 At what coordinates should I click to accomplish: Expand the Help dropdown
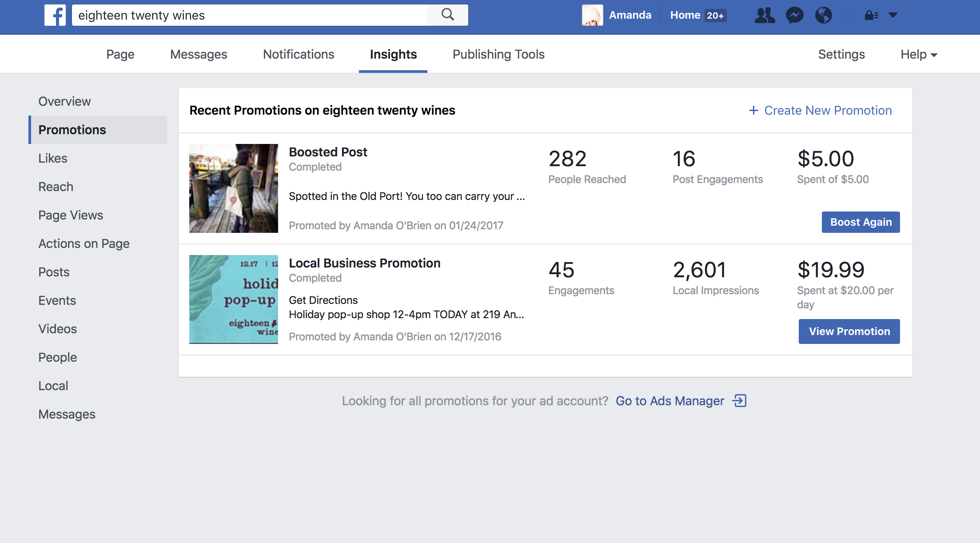click(x=919, y=54)
